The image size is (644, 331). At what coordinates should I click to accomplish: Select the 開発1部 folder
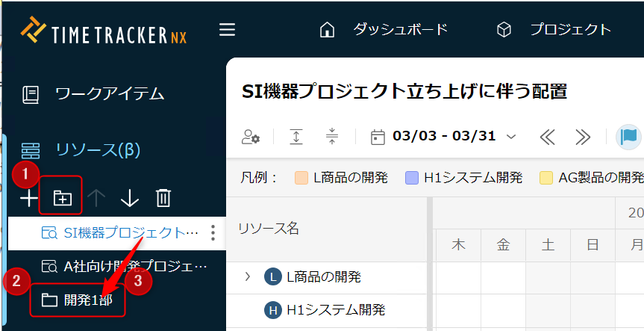point(77,300)
